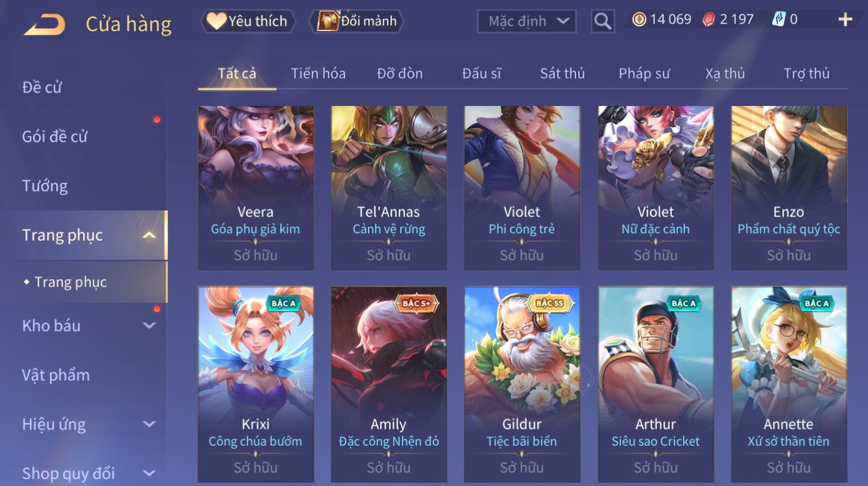The image size is (868, 486).
Task: Open Amily Đặc công Nhện đỏ skin card
Action: click(x=389, y=384)
